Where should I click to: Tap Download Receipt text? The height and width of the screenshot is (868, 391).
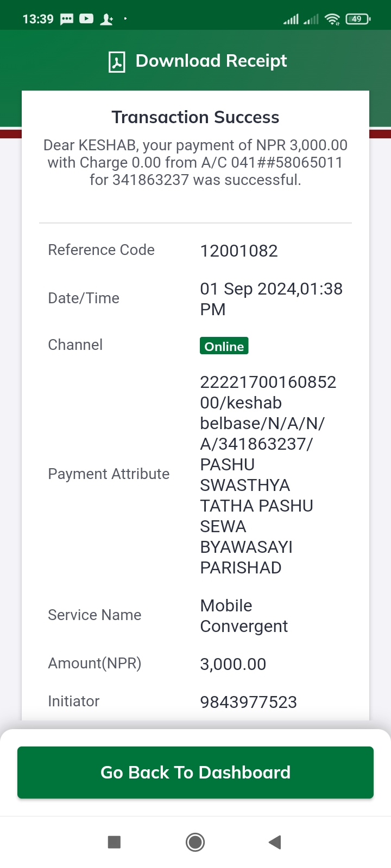211,61
